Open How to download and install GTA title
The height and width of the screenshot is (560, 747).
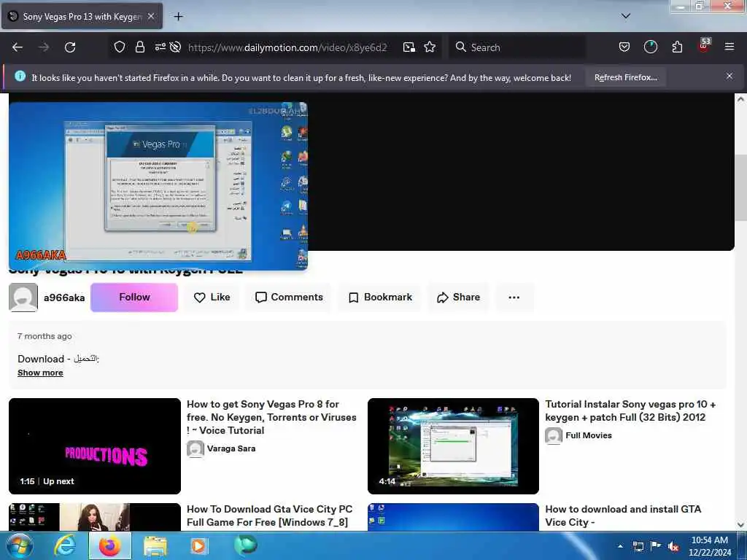click(623, 516)
